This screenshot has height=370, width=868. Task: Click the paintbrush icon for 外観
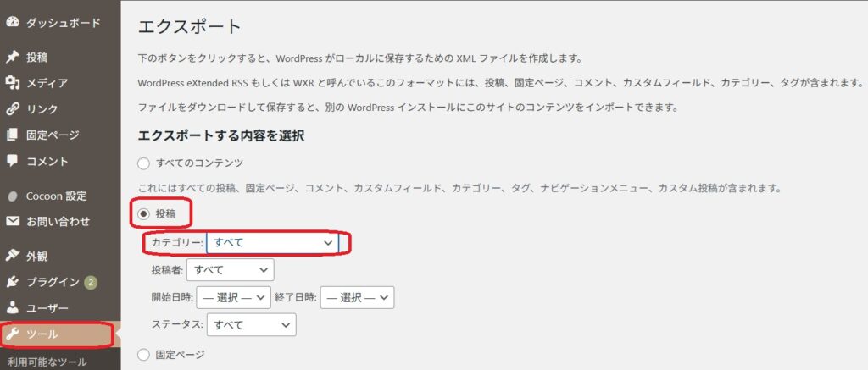point(12,256)
